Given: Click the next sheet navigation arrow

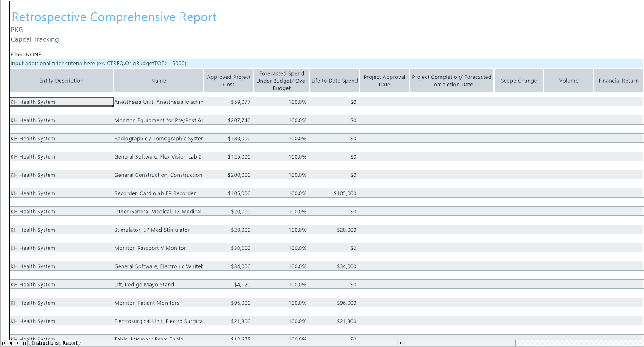Looking at the screenshot, I should 17,343.
